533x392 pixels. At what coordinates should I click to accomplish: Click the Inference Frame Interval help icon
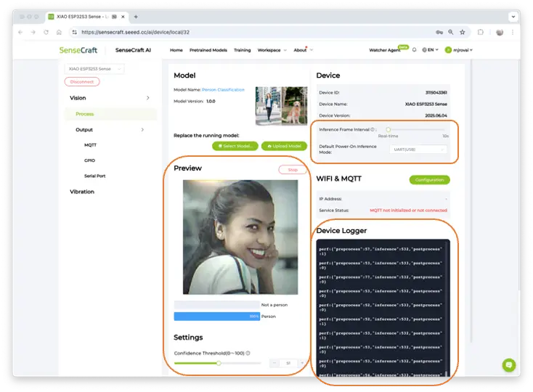[x=373, y=129]
